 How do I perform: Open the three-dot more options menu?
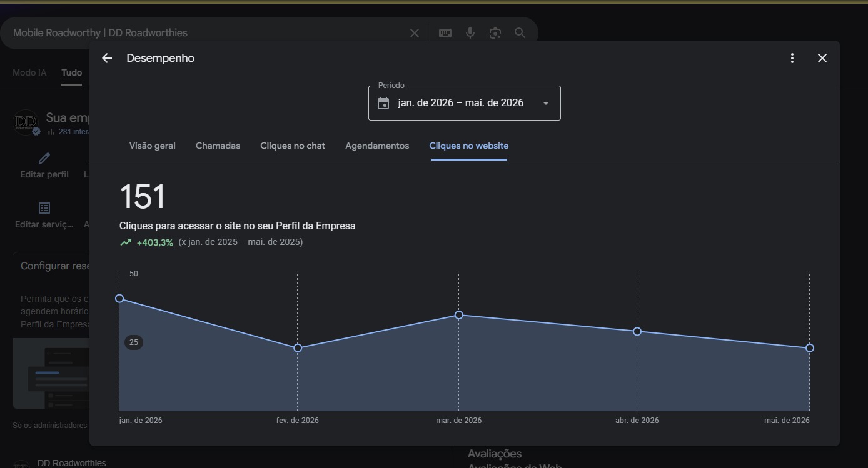click(792, 58)
